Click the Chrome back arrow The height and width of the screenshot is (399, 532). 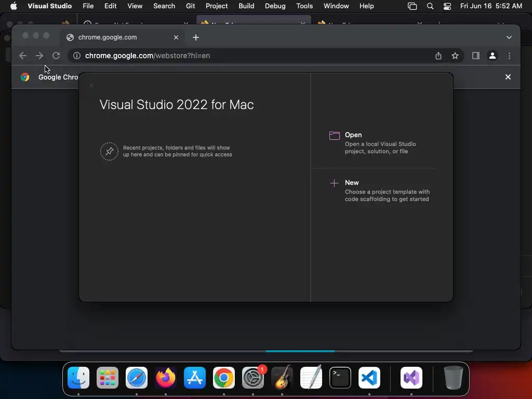pos(23,56)
